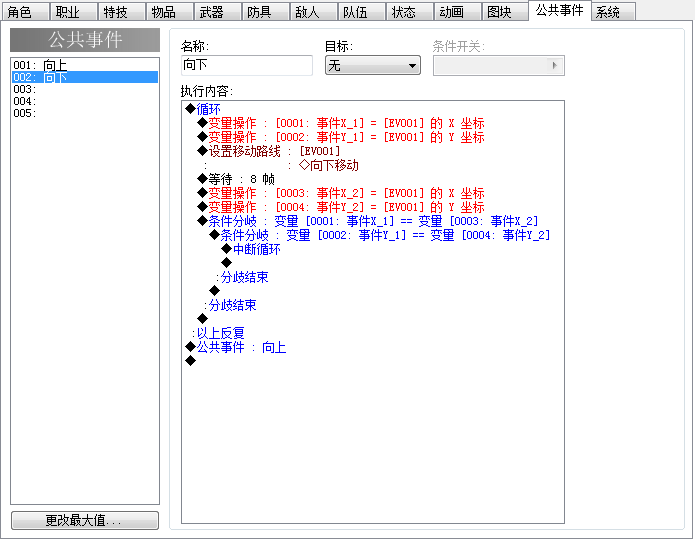Select the empty line below 中断循环
The image size is (695, 540).
point(373,263)
